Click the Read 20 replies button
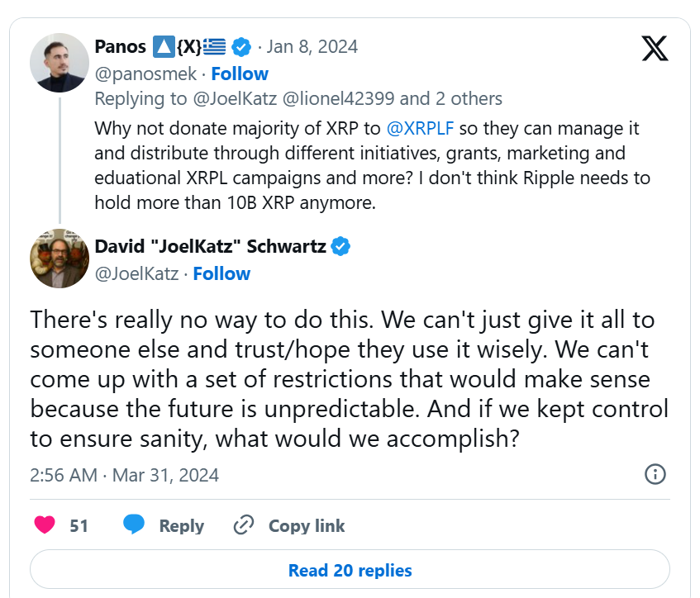Screen dimensions: 700x598 pos(350,570)
